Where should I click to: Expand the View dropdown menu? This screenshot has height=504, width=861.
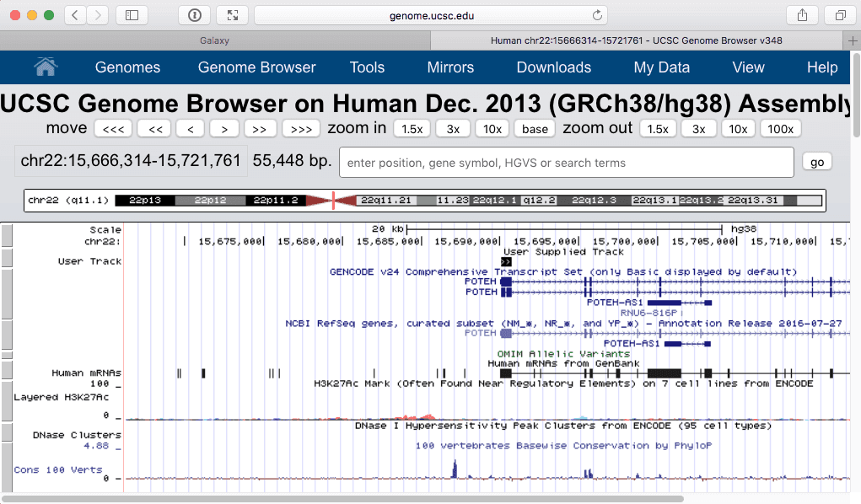coord(748,67)
